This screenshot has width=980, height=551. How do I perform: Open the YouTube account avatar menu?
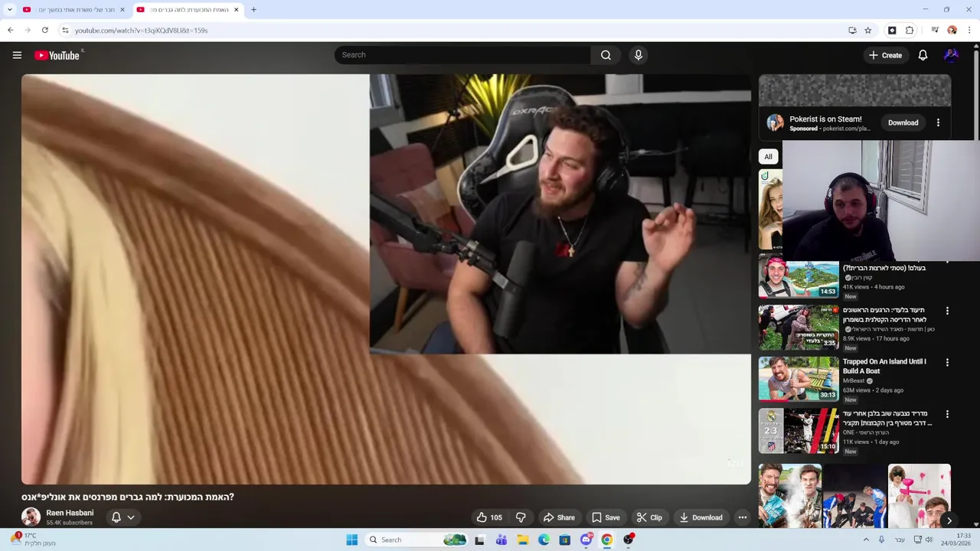pos(951,55)
